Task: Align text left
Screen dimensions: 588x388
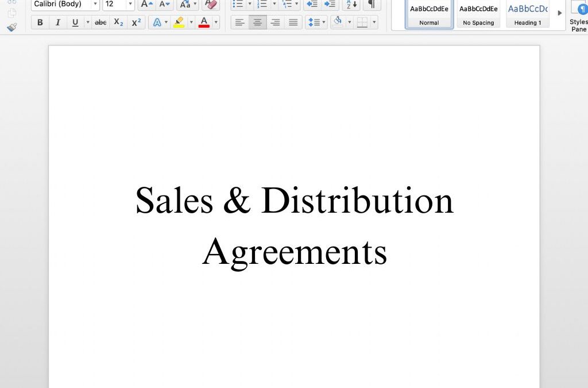Action: click(x=239, y=22)
